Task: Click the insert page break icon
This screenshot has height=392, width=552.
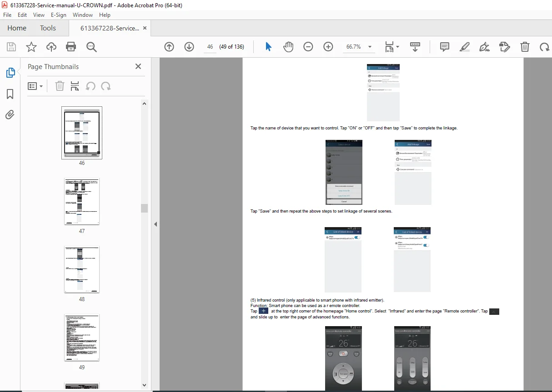Action: (x=75, y=86)
